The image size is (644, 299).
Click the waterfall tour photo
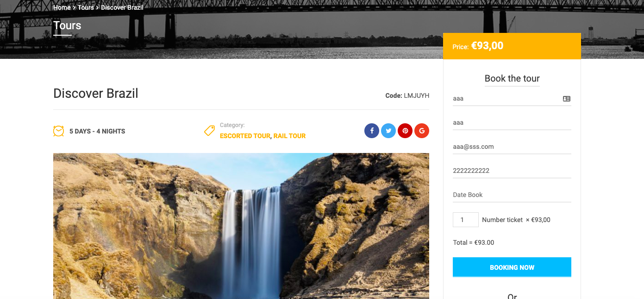(x=241, y=226)
